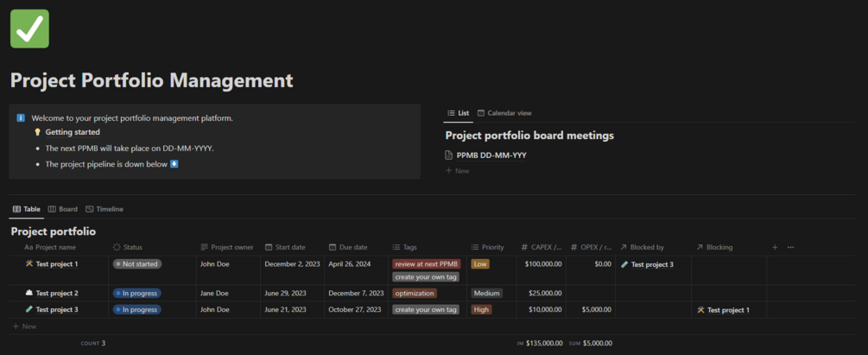The height and width of the screenshot is (355, 868).
Task: Click New under Project portfolio board meetings
Action: 458,171
